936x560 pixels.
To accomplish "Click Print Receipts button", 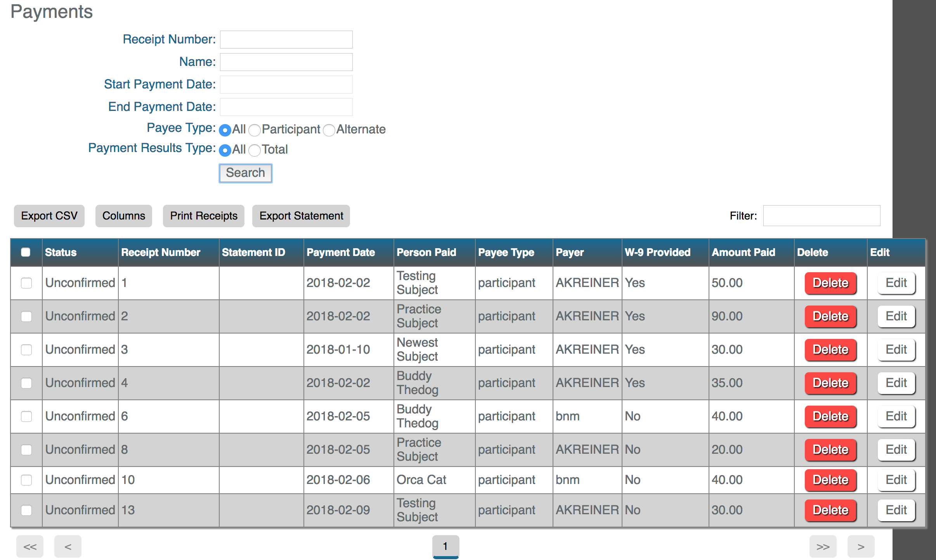I will coord(203,216).
